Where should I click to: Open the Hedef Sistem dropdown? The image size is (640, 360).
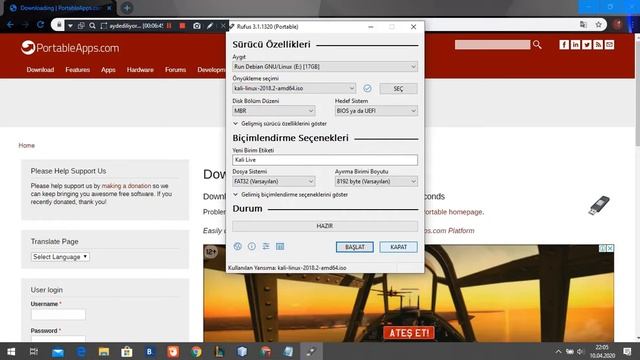376,111
